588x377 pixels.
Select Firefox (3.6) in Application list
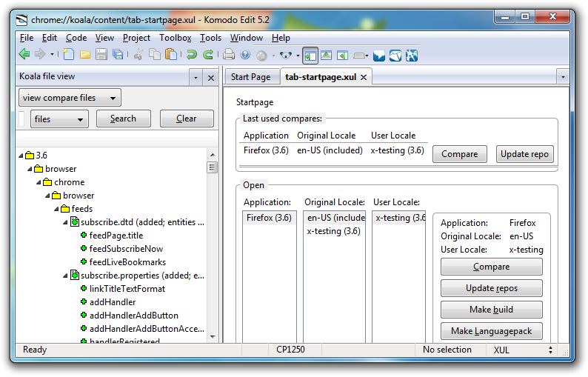point(269,218)
